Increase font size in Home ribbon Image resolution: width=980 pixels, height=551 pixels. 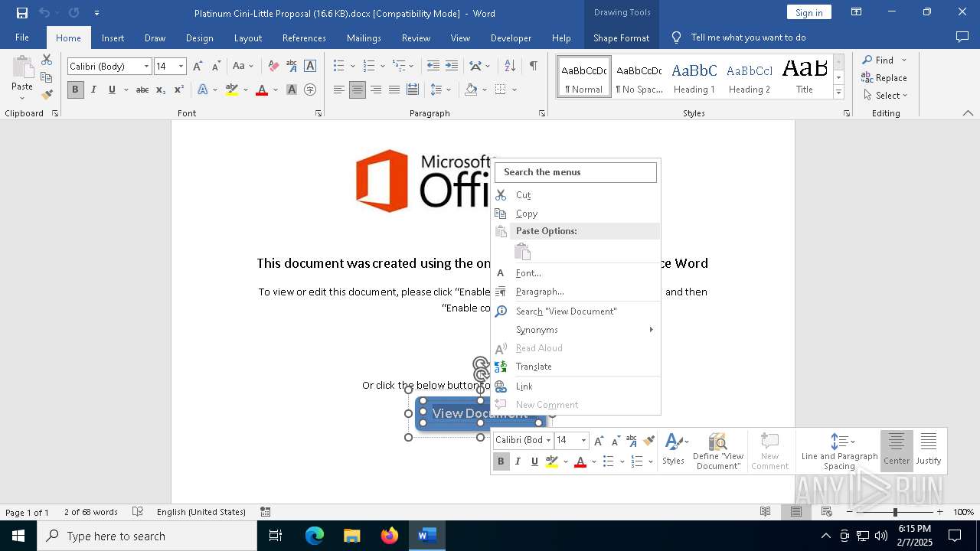[198, 67]
